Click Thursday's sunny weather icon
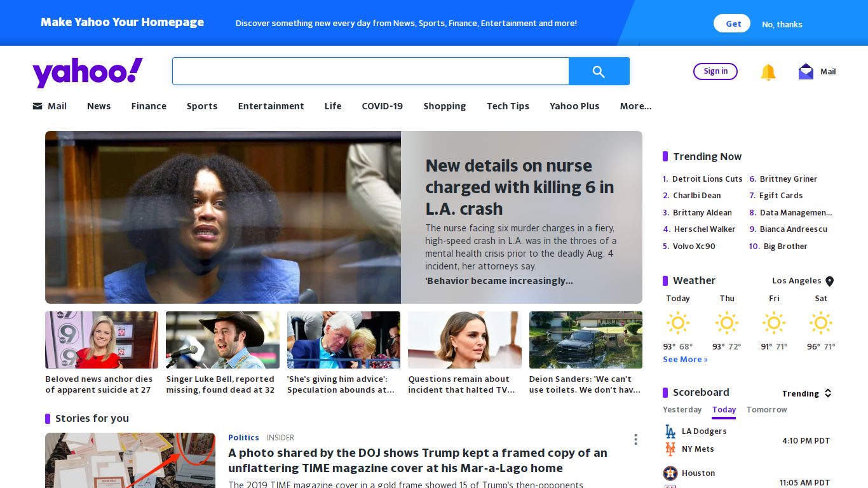 click(x=727, y=323)
